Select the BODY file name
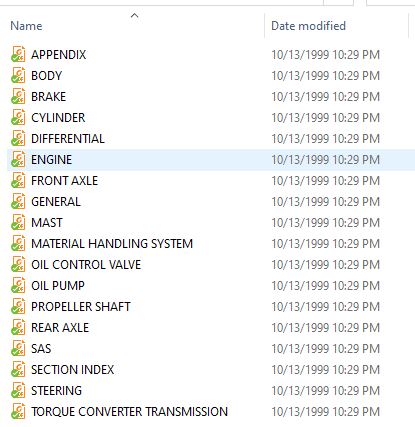The height and width of the screenshot is (427, 415). (x=47, y=76)
